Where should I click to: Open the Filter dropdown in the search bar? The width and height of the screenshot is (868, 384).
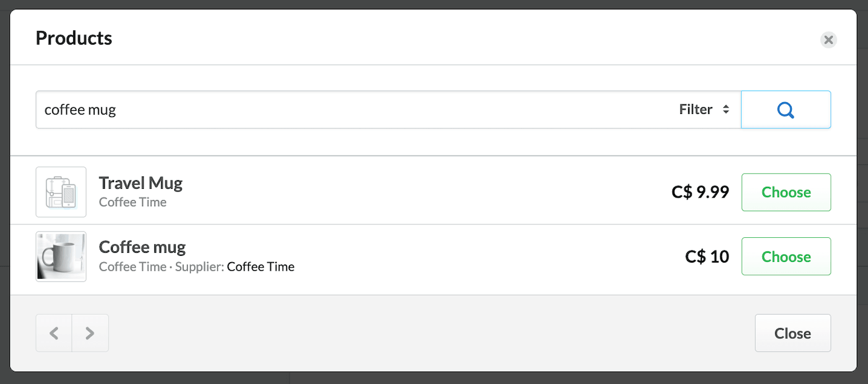pos(704,110)
